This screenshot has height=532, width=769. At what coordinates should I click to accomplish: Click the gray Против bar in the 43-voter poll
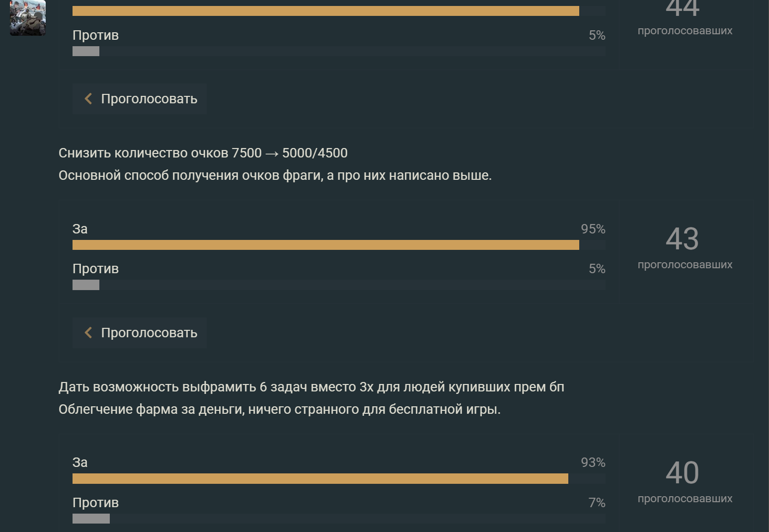tap(86, 285)
